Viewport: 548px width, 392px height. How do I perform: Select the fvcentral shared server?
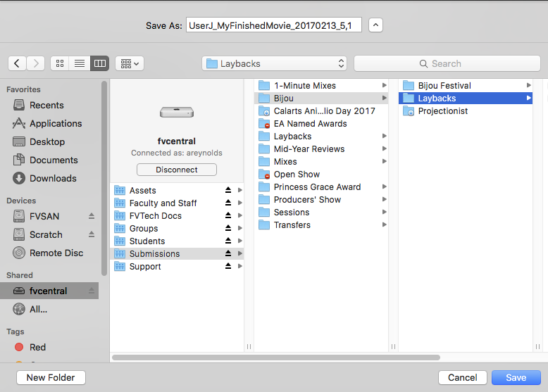(x=49, y=291)
